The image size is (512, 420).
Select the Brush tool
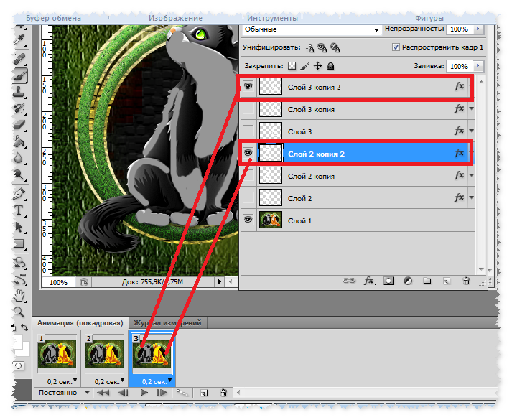tap(19, 76)
